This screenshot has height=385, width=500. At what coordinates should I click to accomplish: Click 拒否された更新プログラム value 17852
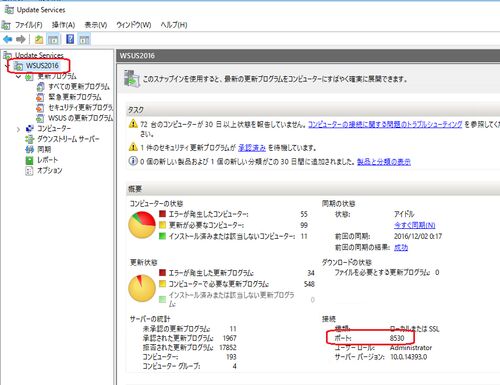point(228,347)
